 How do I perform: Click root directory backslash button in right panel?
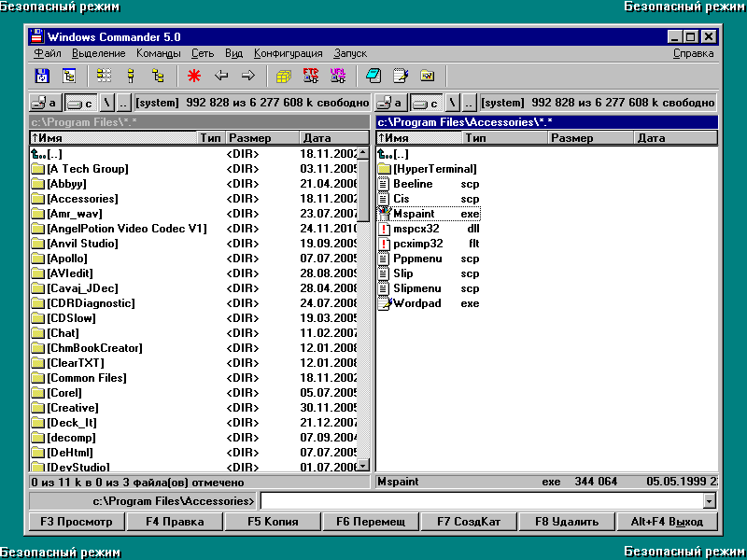coord(453,103)
